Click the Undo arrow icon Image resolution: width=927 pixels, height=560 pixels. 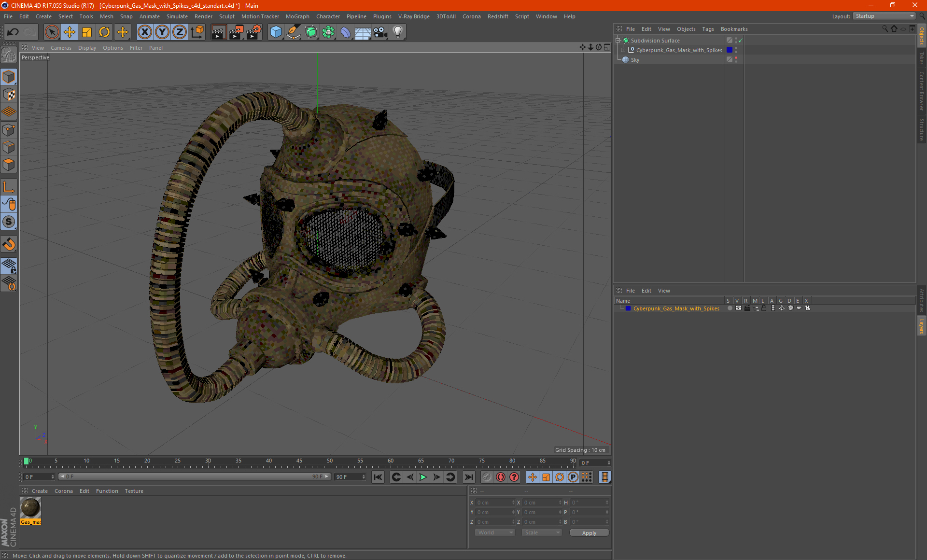(13, 32)
